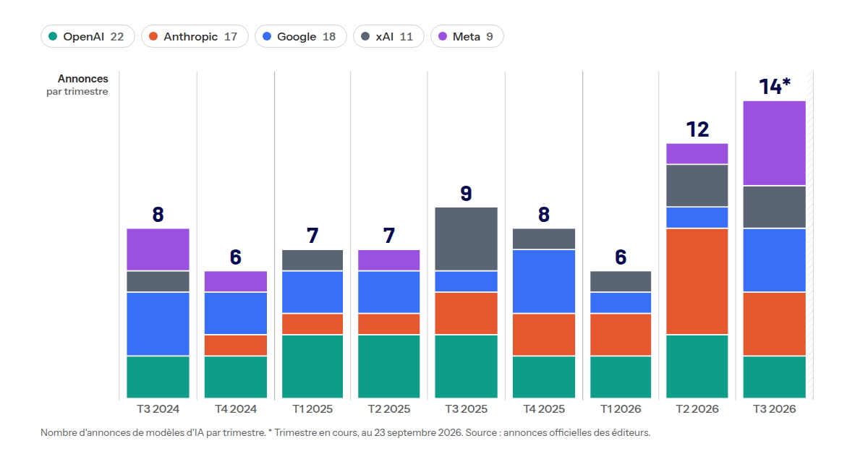The height and width of the screenshot is (454, 868).
Task: Click the xAI segment in T3 2025 bar
Action: [x=466, y=239]
